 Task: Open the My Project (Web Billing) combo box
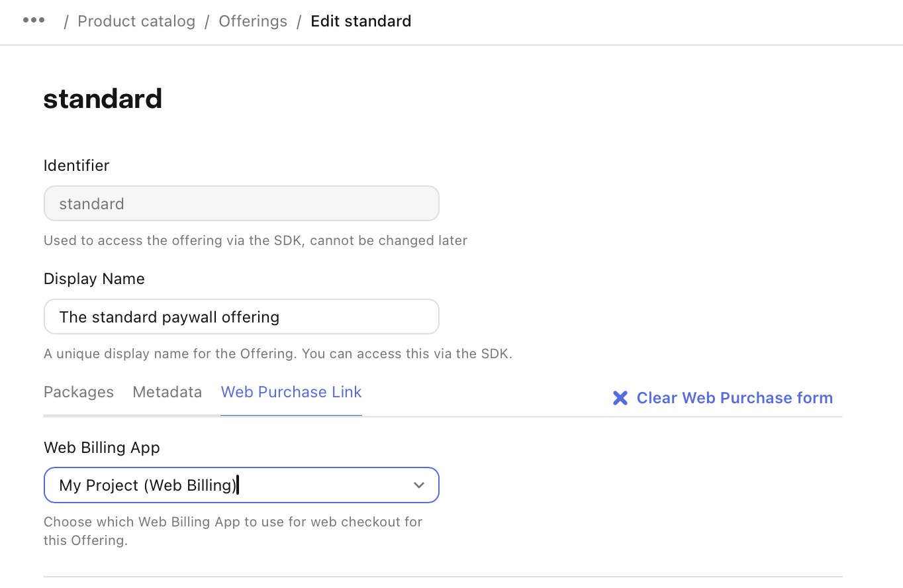pyautogui.click(x=242, y=485)
